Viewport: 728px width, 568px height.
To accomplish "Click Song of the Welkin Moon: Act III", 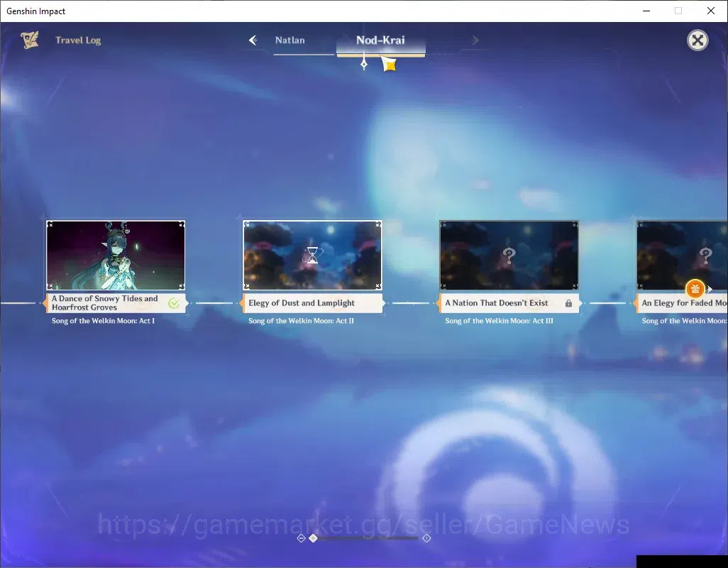I will pos(499,320).
